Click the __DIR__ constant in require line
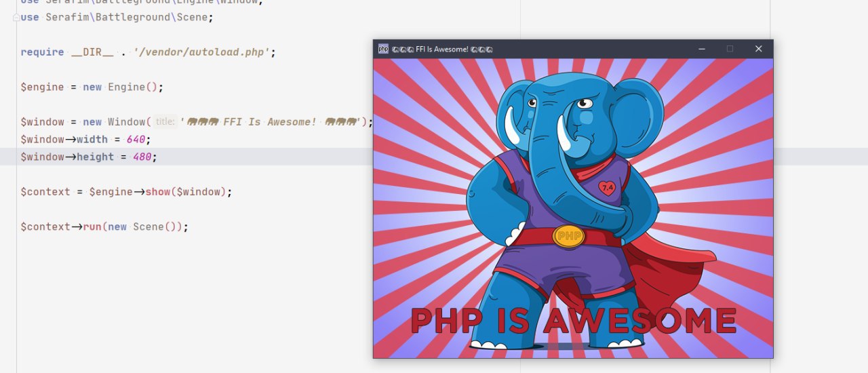Image resolution: width=868 pixels, height=373 pixels. pyautogui.click(x=92, y=52)
